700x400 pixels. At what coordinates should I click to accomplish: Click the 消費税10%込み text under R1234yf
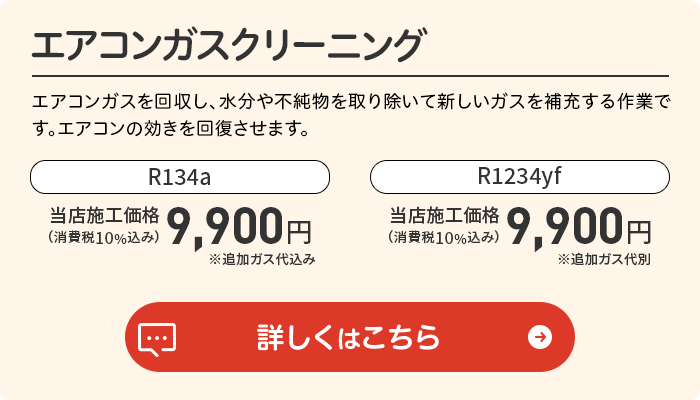444,238
